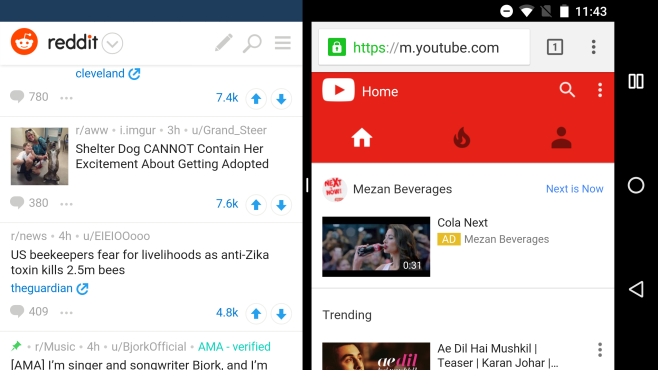Switch to the YouTube Trending flame tab
The height and width of the screenshot is (370, 658).
[x=462, y=138]
